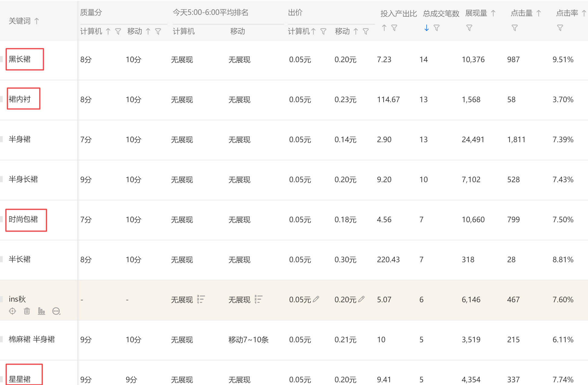Sort 质量分 移动 by its up arrow
Image resolution: width=588 pixels, height=385 pixels.
pyautogui.click(x=148, y=31)
